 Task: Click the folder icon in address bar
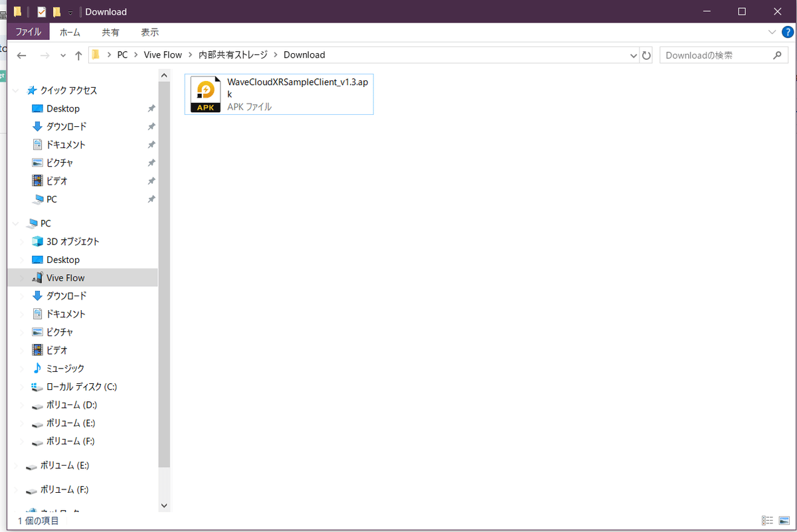click(x=96, y=55)
